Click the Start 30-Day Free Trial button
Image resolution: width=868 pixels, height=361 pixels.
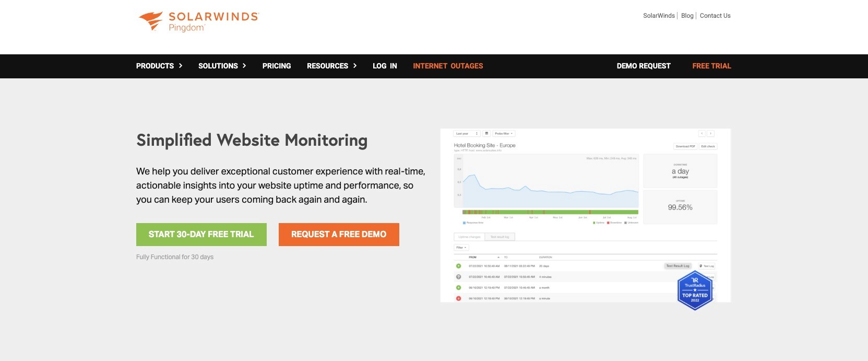click(201, 235)
